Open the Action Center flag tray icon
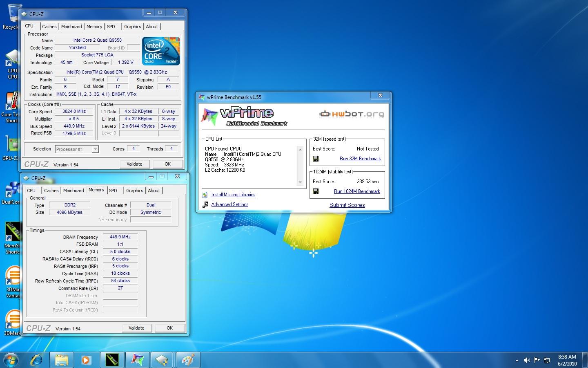This screenshot has width=588, height=368. 537,360
